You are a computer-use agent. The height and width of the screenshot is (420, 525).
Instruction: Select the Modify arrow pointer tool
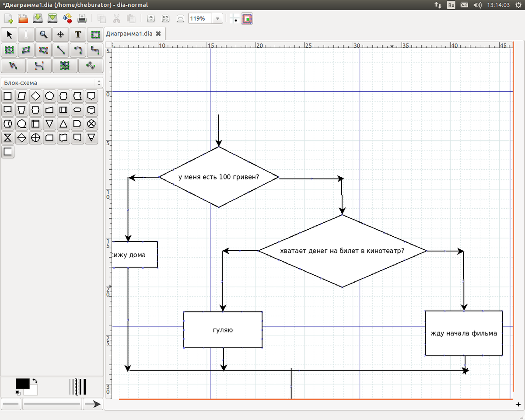(x=9, y=35)
